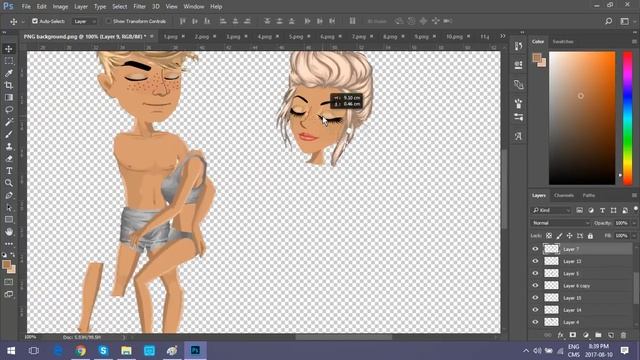Select the Eyedropper tool
Viewport: 640px width, 360px height.
[9, 73]
